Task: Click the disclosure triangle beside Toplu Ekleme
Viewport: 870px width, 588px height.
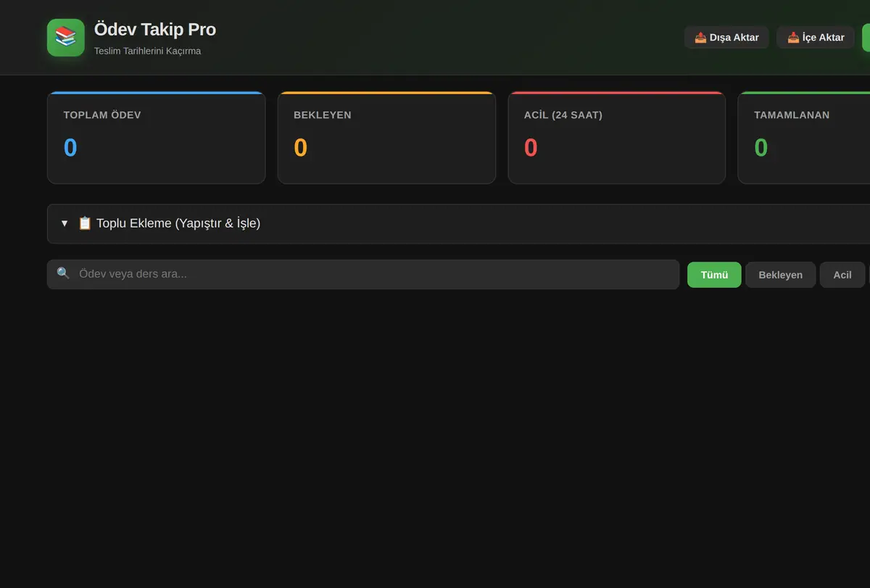Action: coord(65,223)
